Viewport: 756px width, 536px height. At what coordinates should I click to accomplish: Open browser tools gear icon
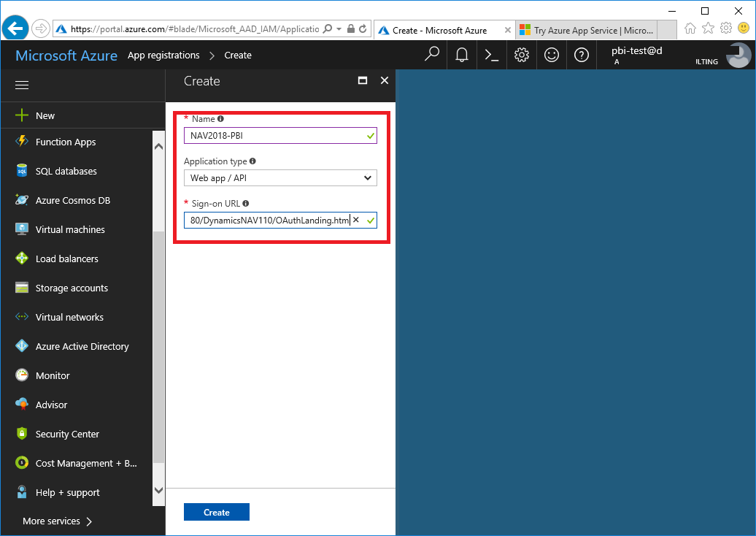click(725, 28)
